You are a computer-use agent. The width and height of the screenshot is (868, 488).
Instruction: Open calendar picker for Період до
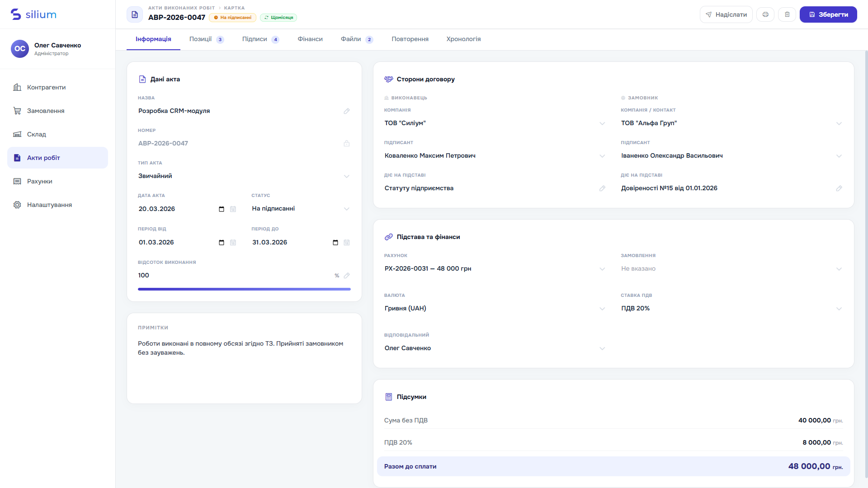point(335,243)
